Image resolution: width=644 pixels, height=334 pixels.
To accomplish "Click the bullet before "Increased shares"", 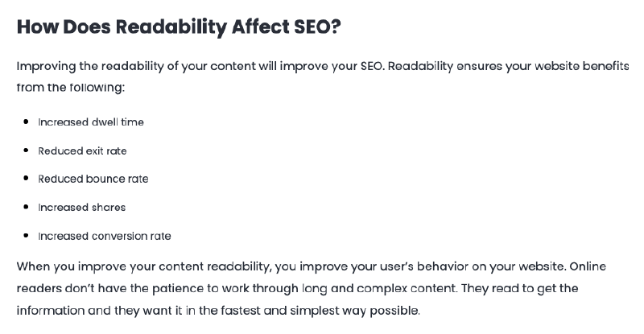I will pos(27,208).
